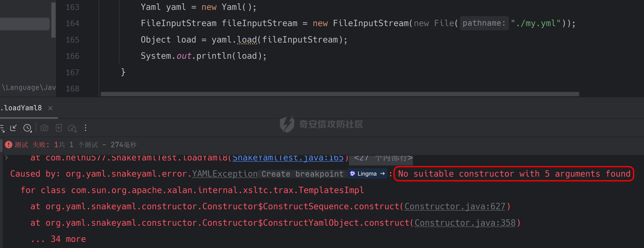Image resolution: width=644 pixels, height=248 pixels.
Task: Expand the folded 27 internal lines
Action: click(x=381, y=158)
